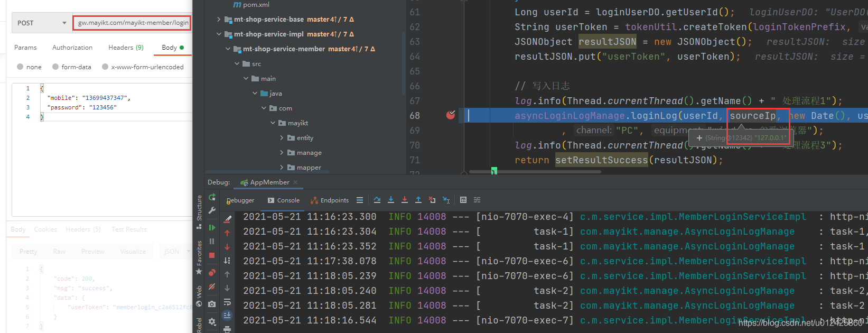The height and width of the screenshot is (333, 868).
Task: Switch to Debugger tab
Action: 240,200
